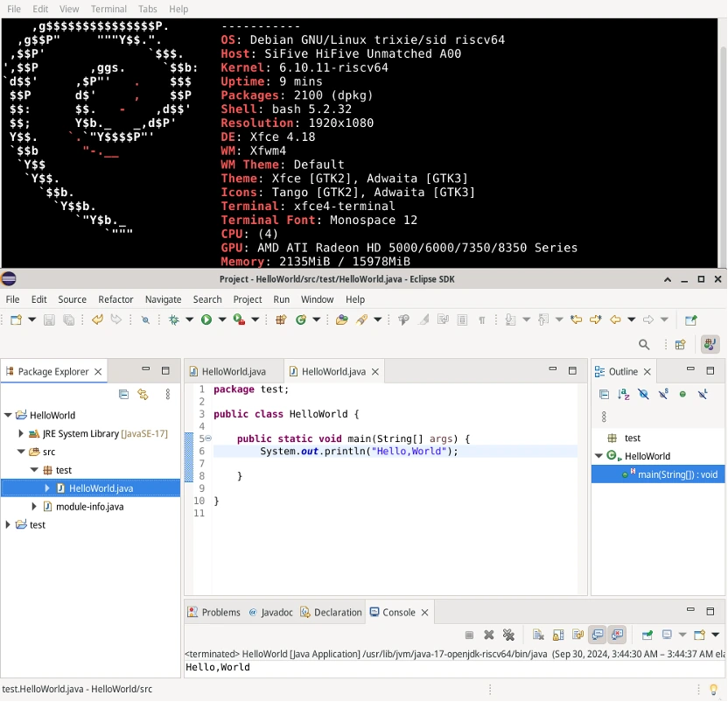Click Collapse All icon in Outline view
The height and width of the screenshot is (702, 728).
tap(604, 395)
